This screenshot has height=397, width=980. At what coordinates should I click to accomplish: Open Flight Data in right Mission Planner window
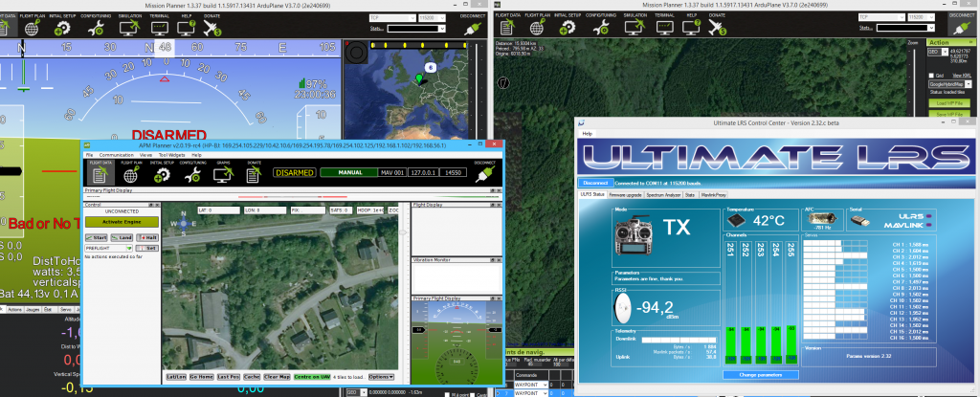click(506, 24)
